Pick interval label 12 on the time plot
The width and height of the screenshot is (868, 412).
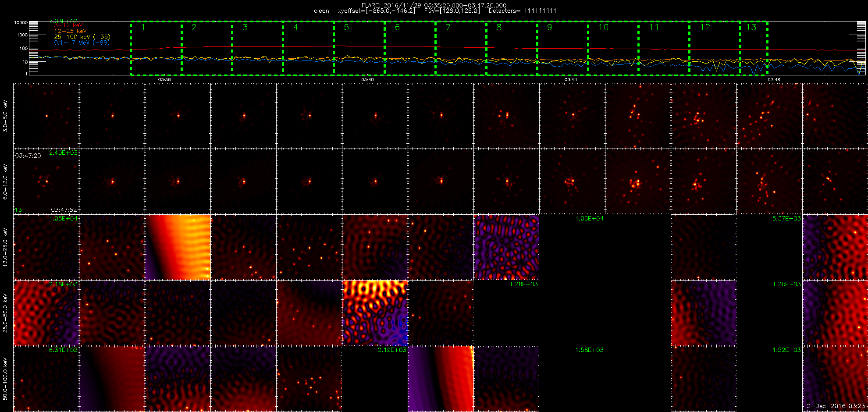[x=705, y=28]
